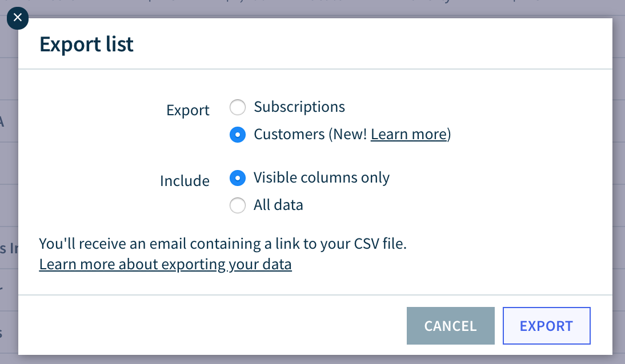Screen dimensions: 625x364
Task: Click the Export field label
Action: 188,110
